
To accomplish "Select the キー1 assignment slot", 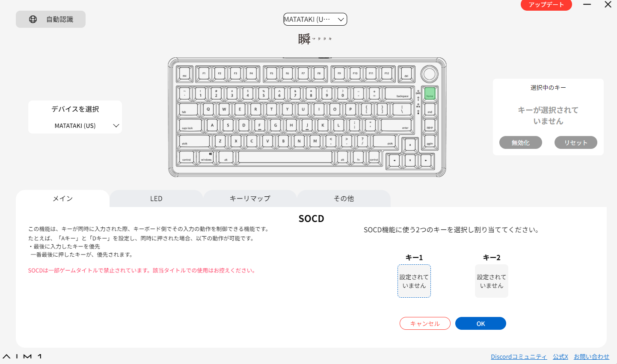I will pyautogui.click(x=414, y=281).
